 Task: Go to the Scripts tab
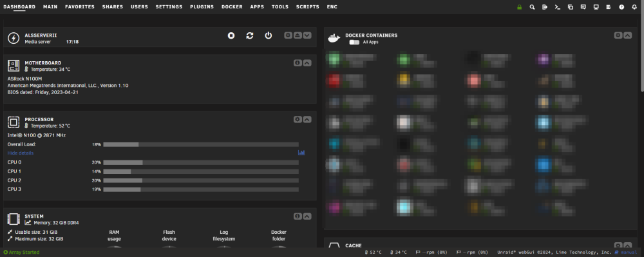[308, 7]
